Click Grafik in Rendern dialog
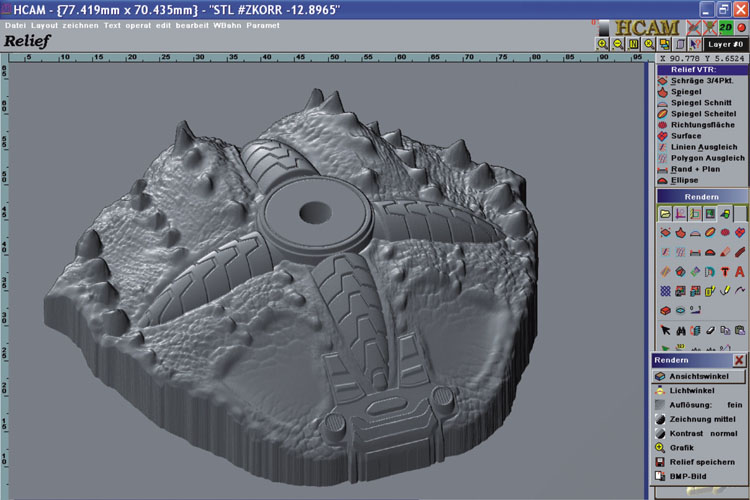 coord(699,448)
